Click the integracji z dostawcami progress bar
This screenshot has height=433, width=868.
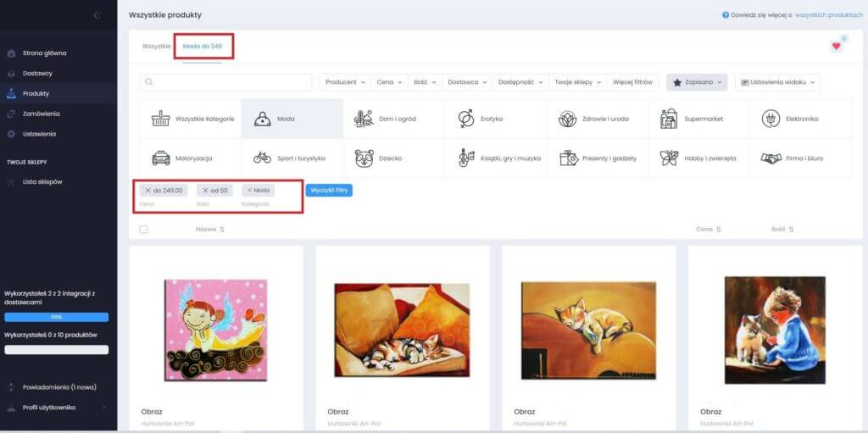click(57, 317)
